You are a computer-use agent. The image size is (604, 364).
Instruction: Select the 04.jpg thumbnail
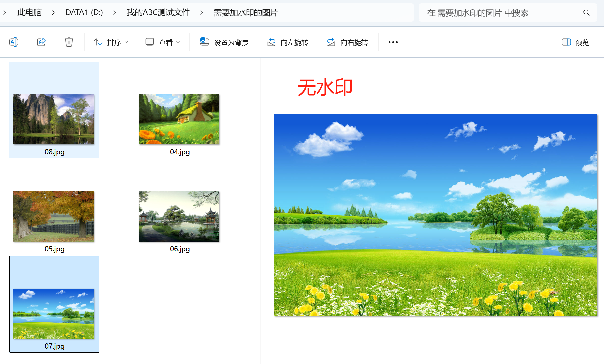(179, 119)
